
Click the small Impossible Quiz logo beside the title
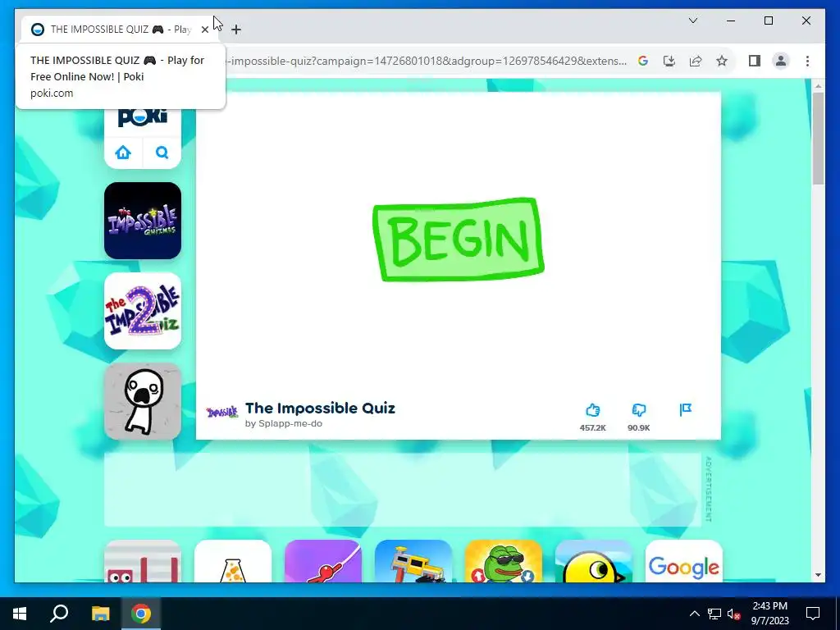point(221,413)
